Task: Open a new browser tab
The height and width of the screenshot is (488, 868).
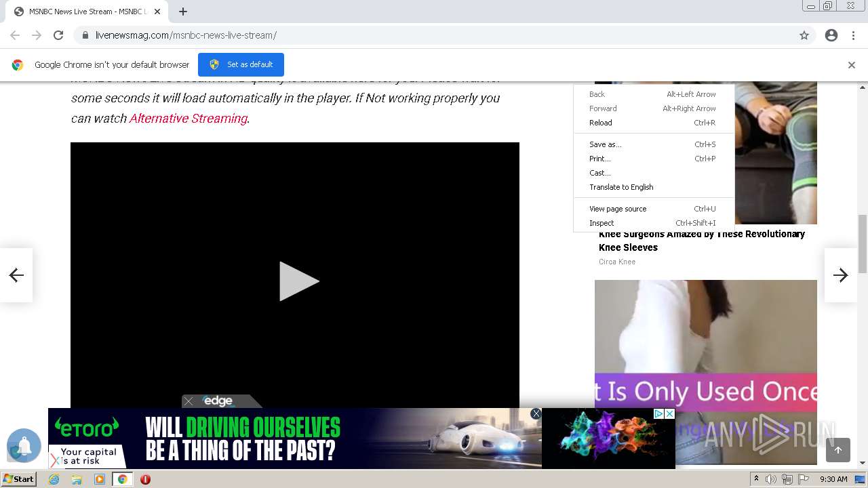Action: (183, 12)
